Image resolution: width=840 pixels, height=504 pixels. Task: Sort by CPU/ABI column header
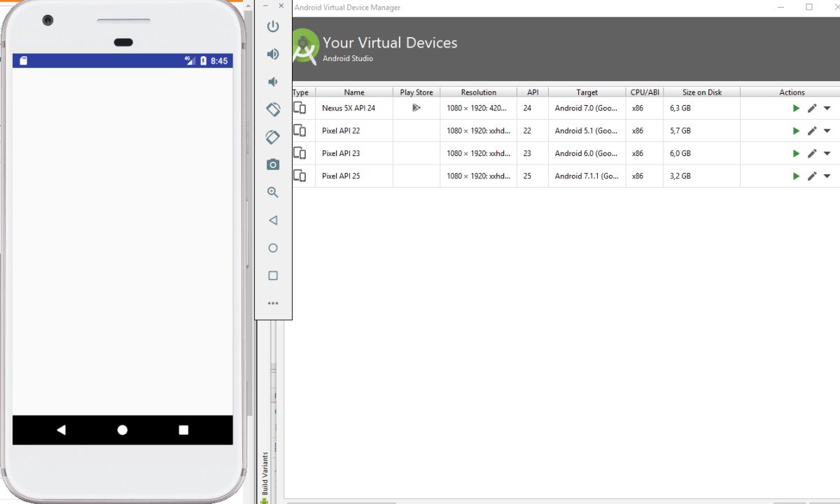click(x=645, y=92)
